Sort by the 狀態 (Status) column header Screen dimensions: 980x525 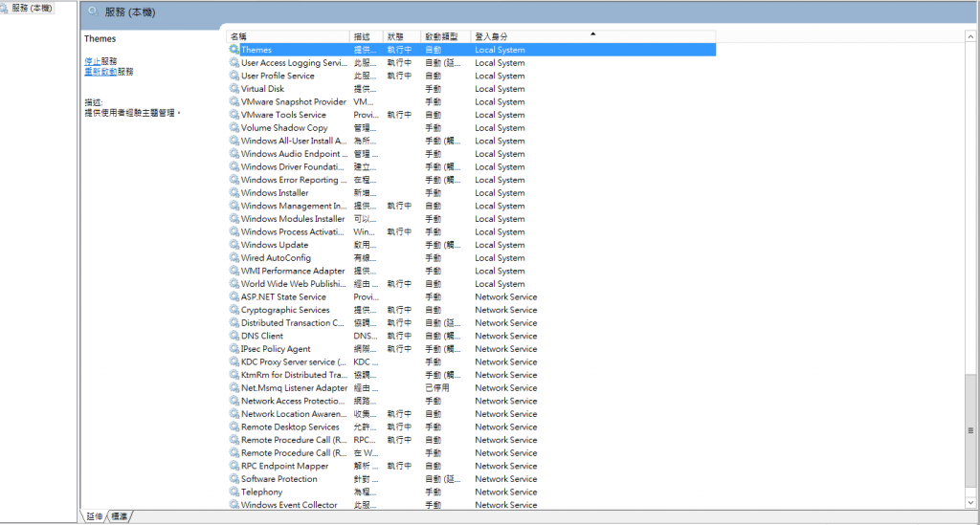[x=402, y=37]
